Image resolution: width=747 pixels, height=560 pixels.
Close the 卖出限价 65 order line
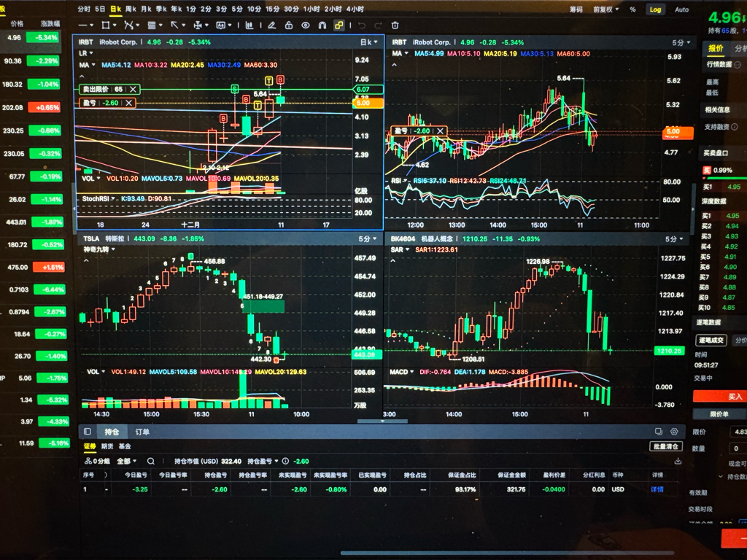point(133,89)
